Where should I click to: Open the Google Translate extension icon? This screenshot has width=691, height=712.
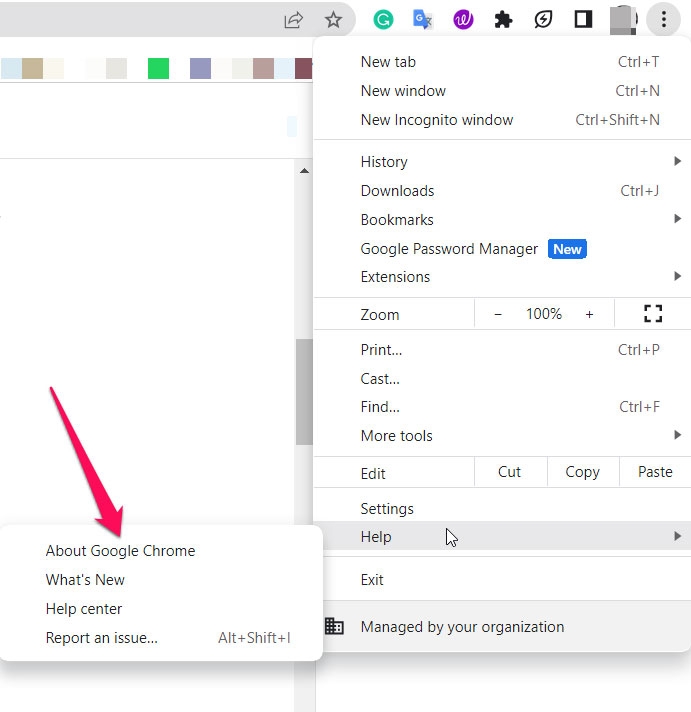pos(423,20)
